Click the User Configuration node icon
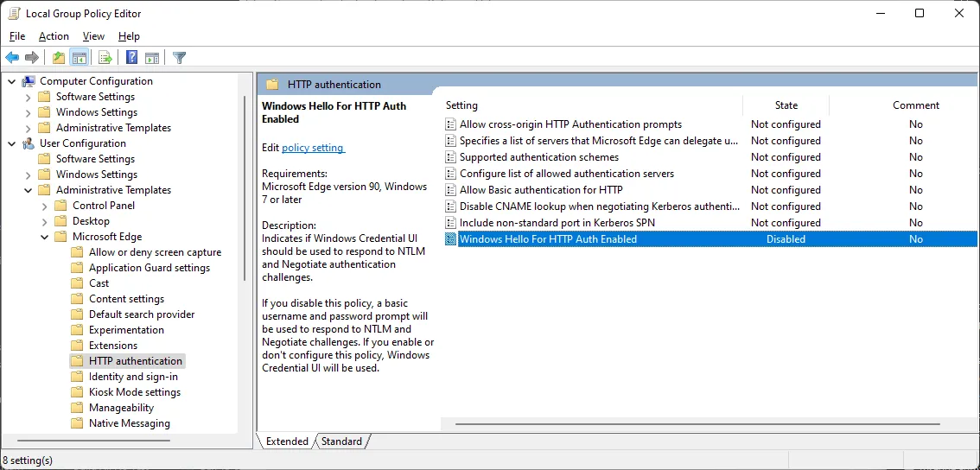The image size is (980, 470). pyautogui.click(x=29, y=143)
